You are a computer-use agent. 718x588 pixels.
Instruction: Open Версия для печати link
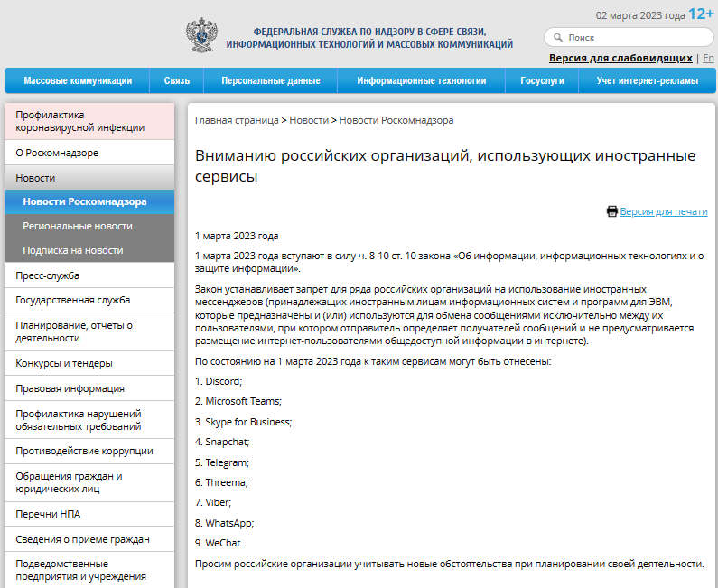[664, 211]
